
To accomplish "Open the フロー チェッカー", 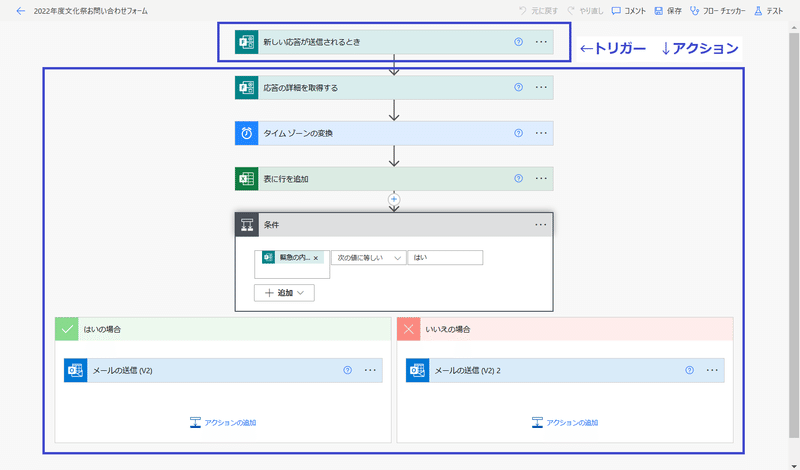I will 717,11.
